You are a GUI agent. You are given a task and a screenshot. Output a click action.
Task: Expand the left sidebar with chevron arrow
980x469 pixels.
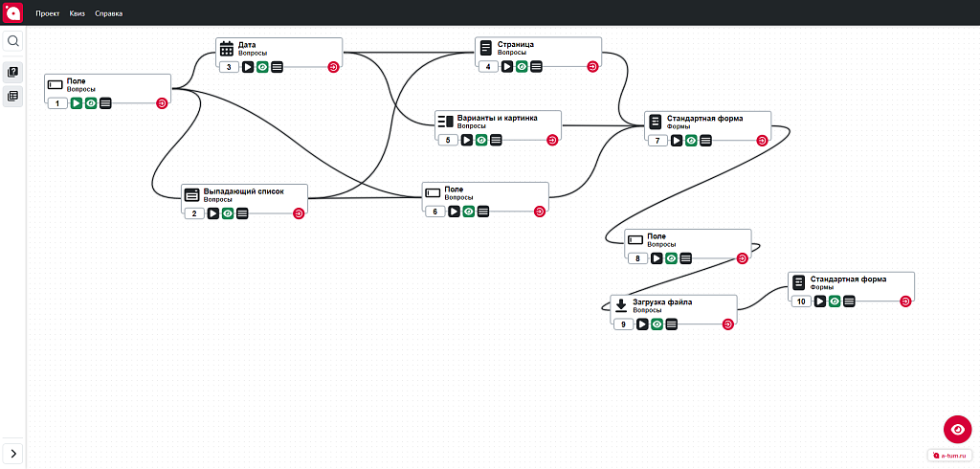[13, 453]
